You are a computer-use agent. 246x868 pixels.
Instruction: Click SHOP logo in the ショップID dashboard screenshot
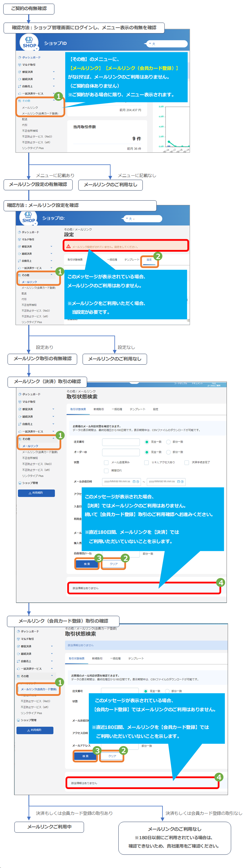[29, 43]
